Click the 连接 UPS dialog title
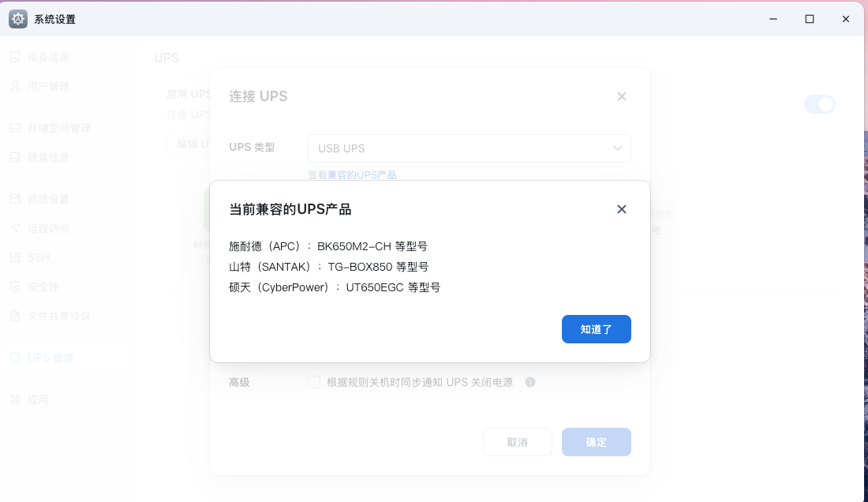868x502 pixels. point(259,96)
